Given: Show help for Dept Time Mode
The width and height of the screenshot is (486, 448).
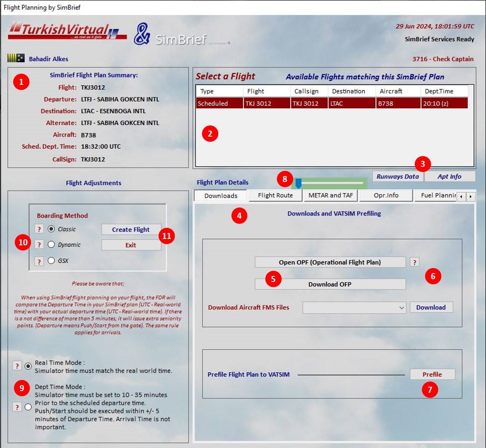Looking at the screenshot, I should [x=17, y=407].
